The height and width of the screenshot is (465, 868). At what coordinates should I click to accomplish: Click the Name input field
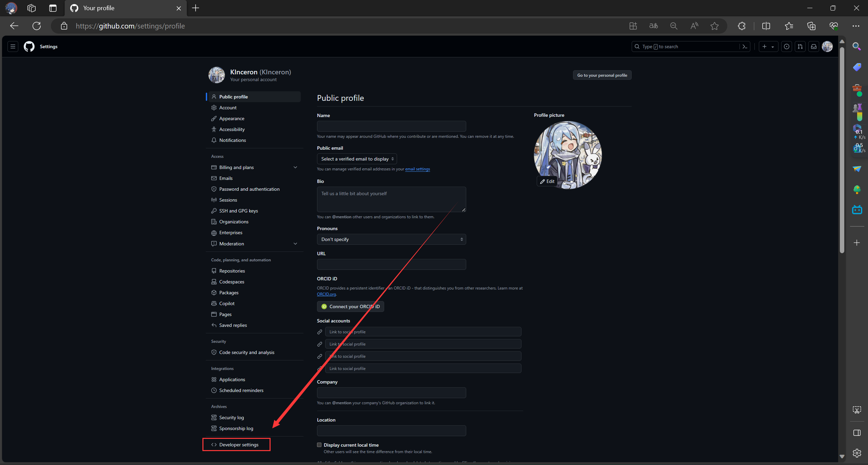391,126
